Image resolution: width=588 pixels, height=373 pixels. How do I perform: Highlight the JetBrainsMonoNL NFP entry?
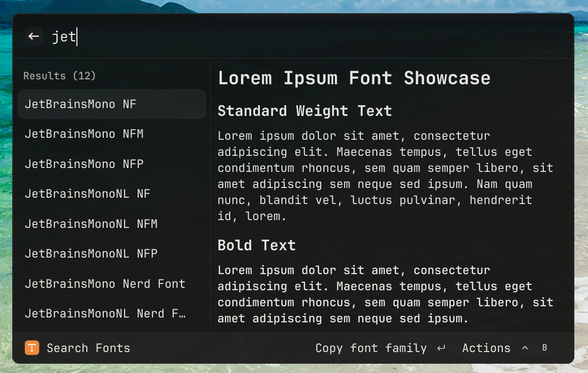111,254
